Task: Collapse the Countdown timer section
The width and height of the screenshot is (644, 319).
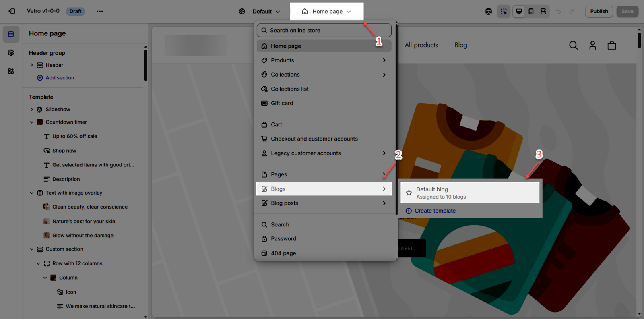Action: (x=32, y=122)
